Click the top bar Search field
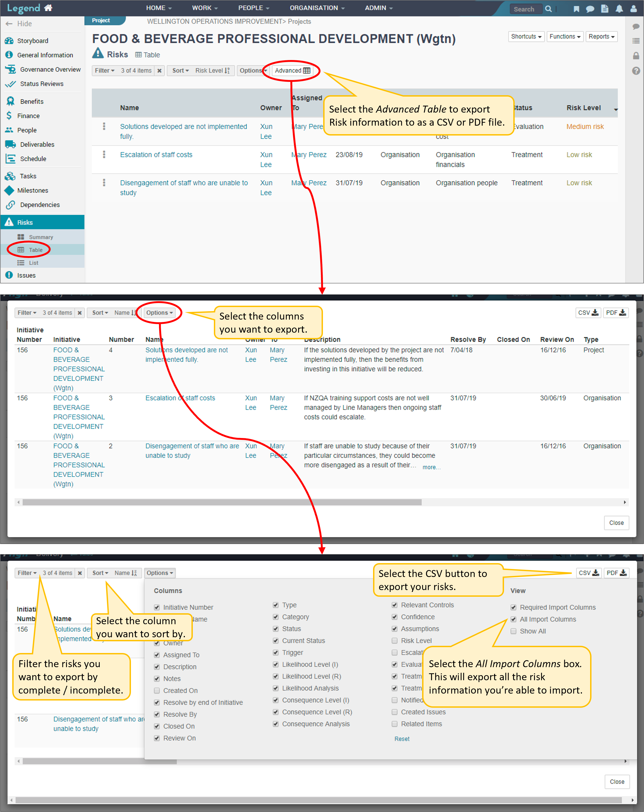This screenshot has height=812, width=644. point(526,9)
